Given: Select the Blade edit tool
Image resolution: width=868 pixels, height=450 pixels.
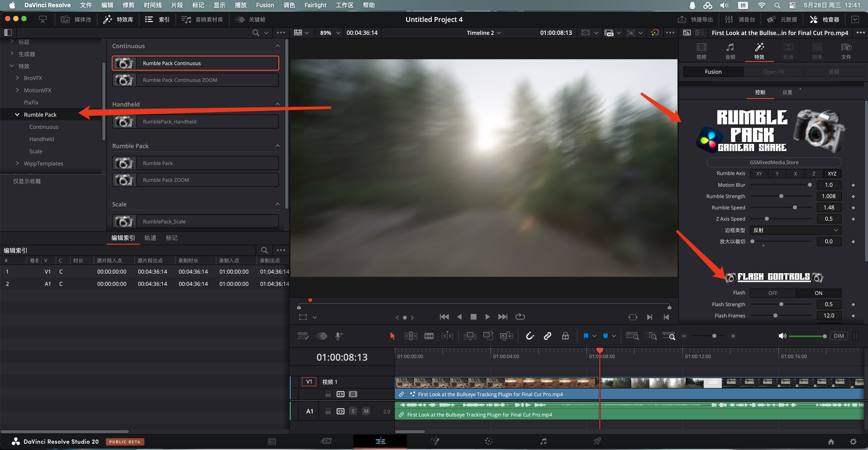Looking at the screenshot, I should coord(429,336).
